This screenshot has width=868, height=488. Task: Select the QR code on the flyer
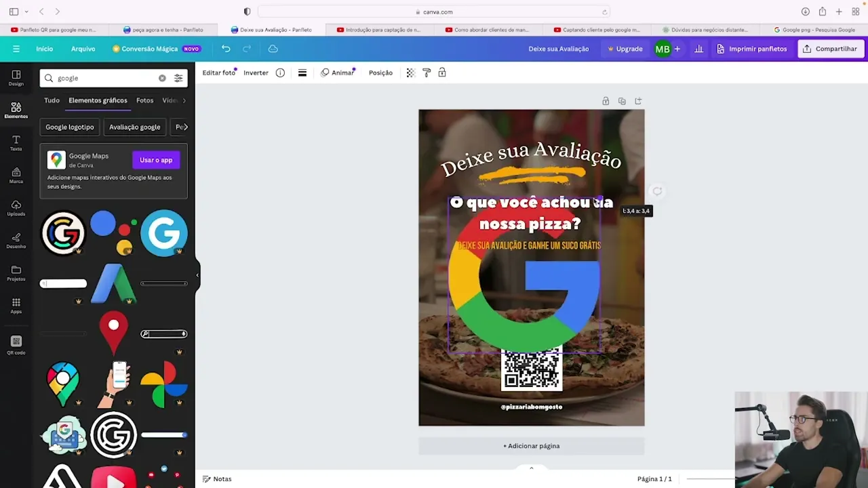coord(532,369)
